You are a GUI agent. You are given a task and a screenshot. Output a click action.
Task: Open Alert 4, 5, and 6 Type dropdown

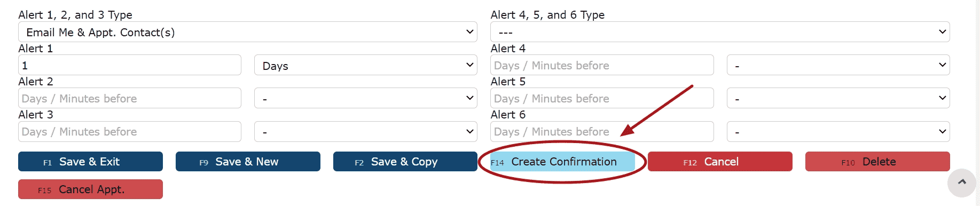coord(720,32)
